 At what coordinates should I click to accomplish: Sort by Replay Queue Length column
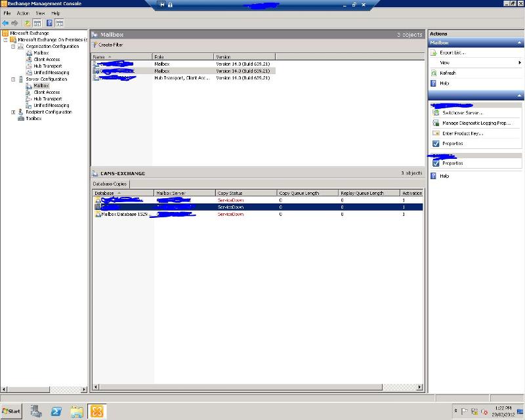pos(369,193)
